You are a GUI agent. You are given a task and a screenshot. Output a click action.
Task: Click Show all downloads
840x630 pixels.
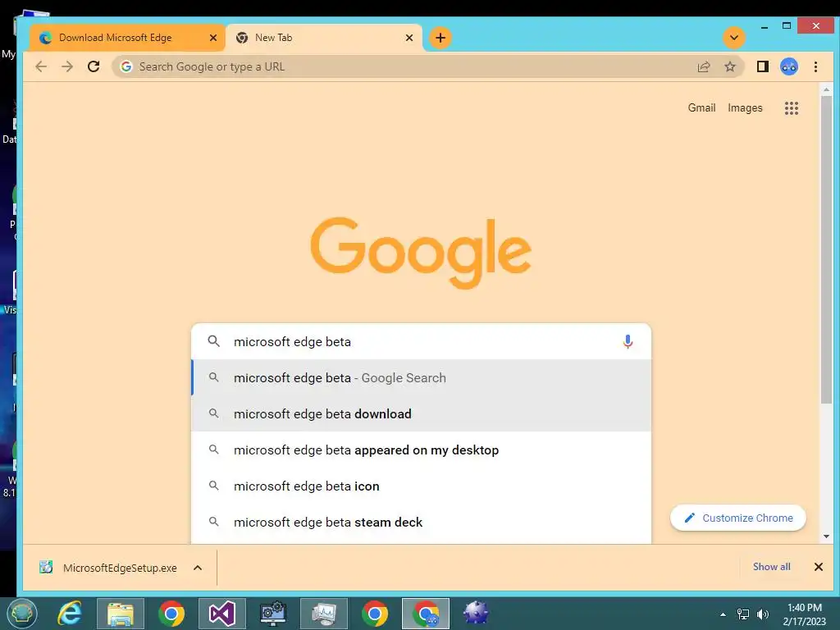(771, 567)
